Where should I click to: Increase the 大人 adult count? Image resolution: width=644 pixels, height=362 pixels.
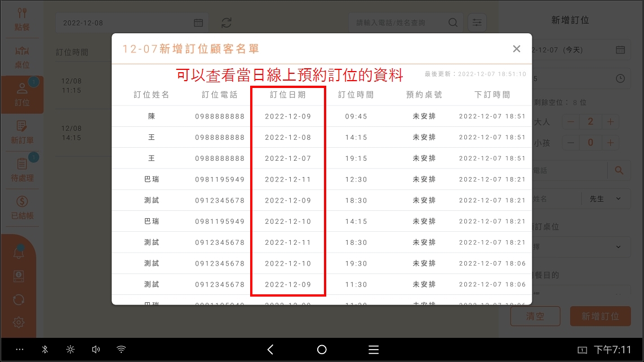pyautogui.click(x=610, y=122)
